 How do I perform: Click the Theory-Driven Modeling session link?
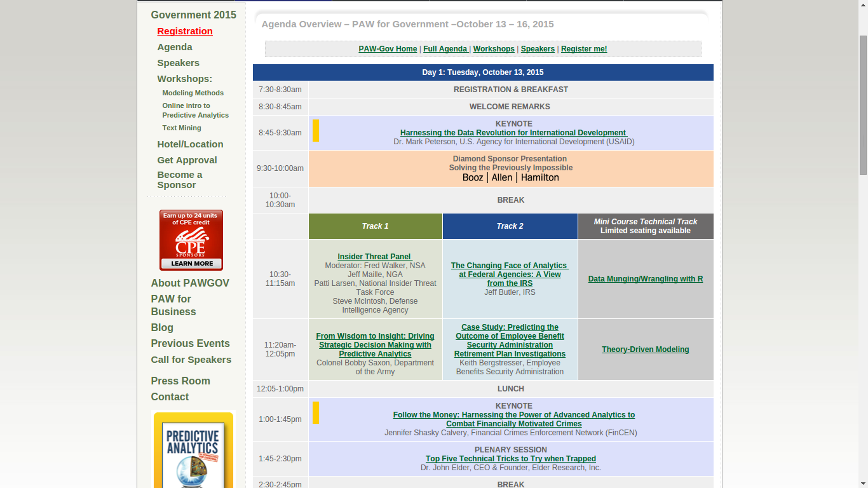tap(645, 349)
